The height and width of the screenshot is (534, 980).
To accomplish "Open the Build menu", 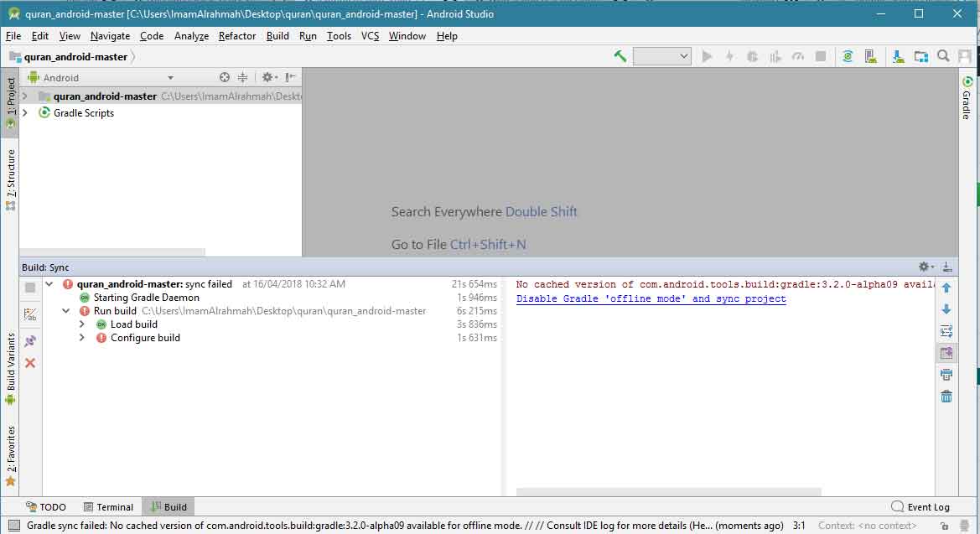I will coord(277,36).
